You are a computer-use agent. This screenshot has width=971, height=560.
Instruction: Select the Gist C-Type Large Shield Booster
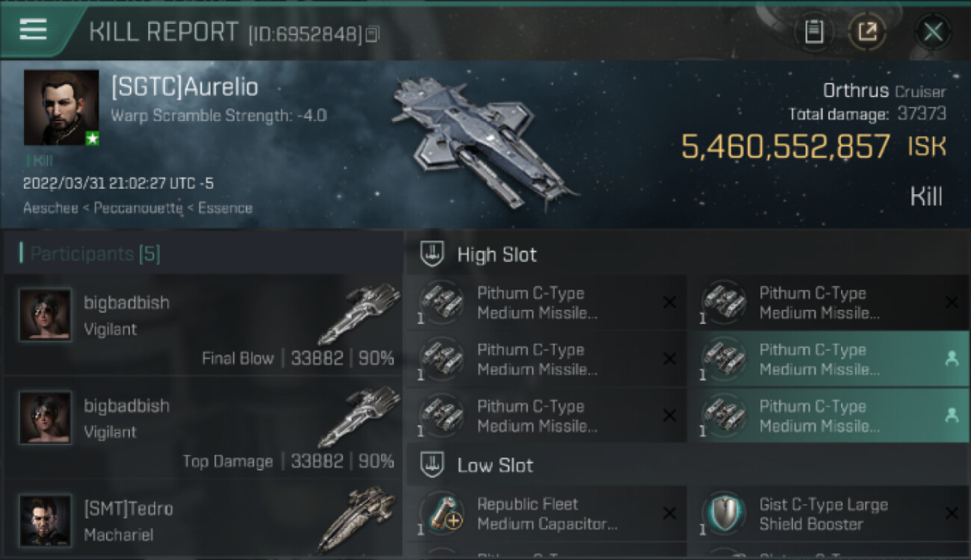[x=829, y=514]
